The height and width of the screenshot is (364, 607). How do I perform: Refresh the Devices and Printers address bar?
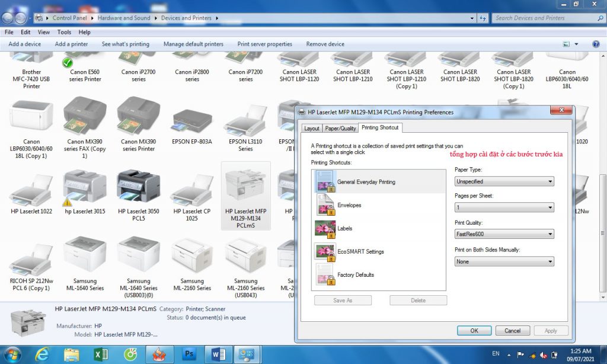(x=483, y=18)
